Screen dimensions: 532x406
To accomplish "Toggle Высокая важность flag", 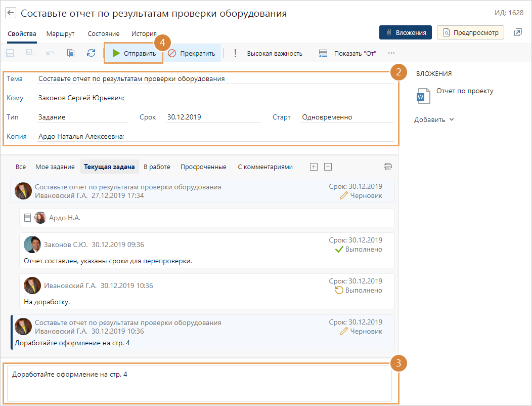I will [268, 53].
